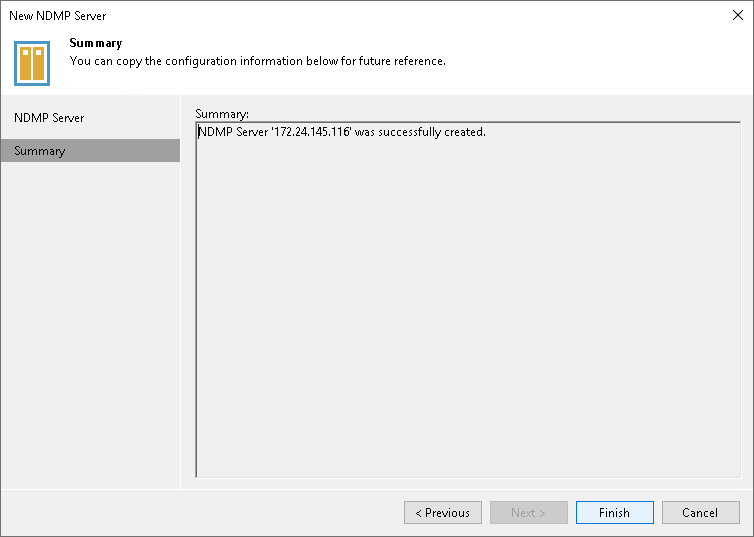
Task: Click inside the Summary text box
Action: point(468,300)
